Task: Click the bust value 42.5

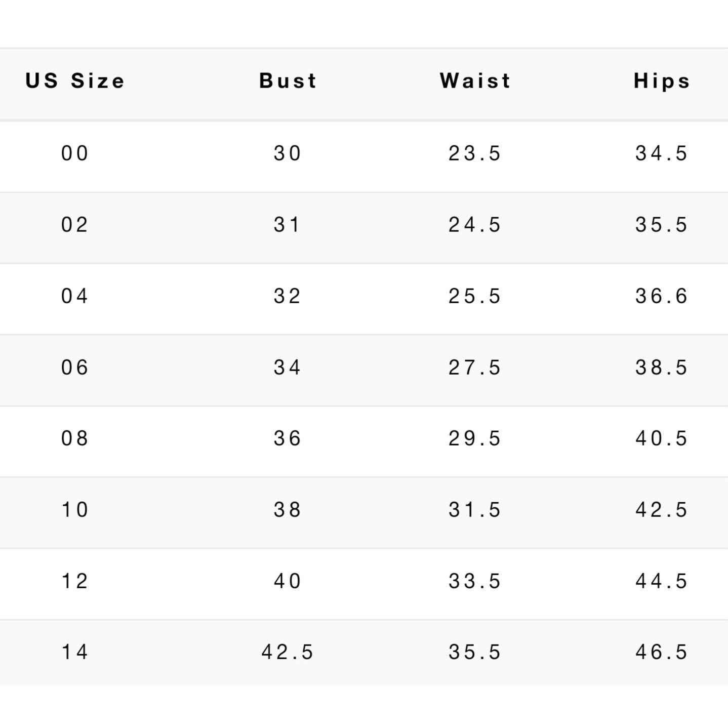Action: point(288,652)
